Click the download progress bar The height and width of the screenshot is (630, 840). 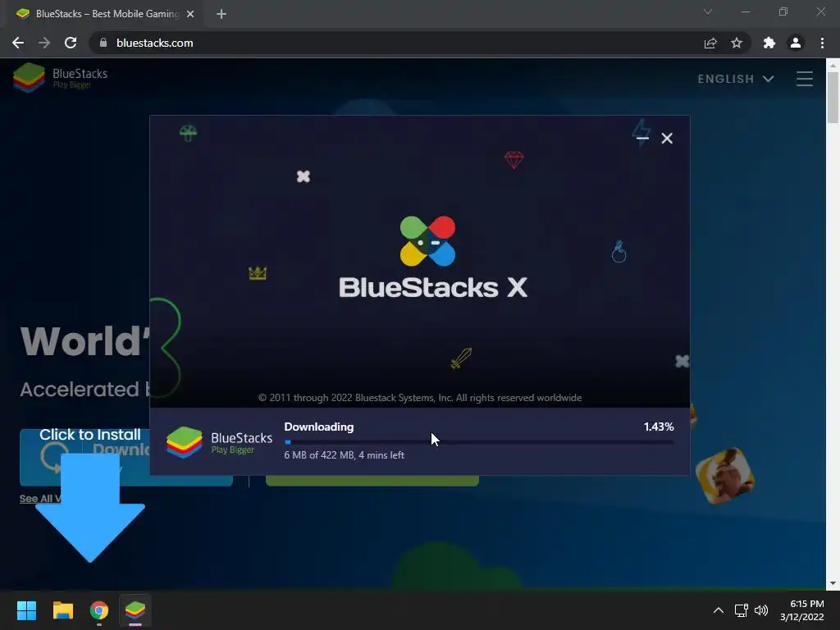click(x=479, y=442)
